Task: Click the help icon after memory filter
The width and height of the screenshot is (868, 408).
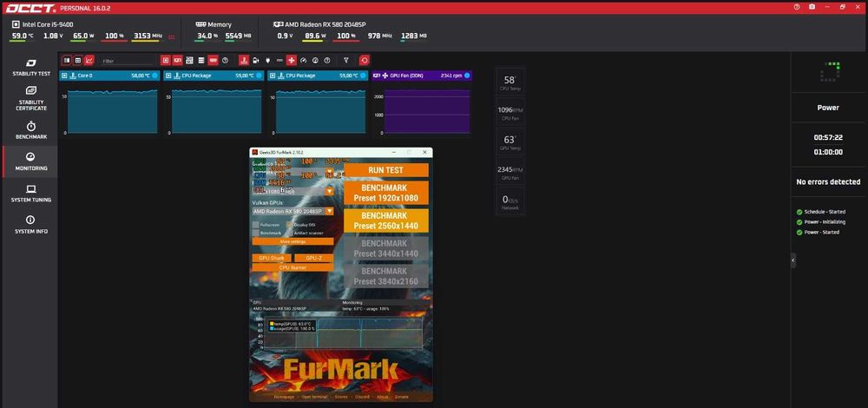Action: [x=226, y=61]
